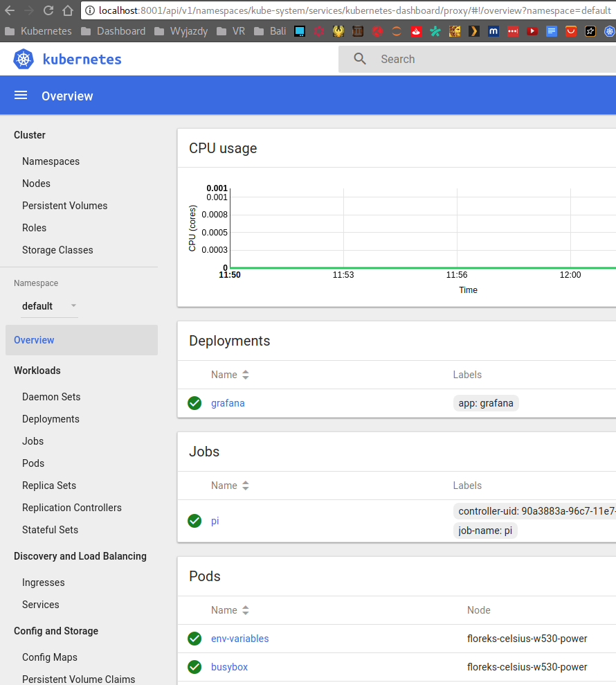Sort Jobs by Name column
616x685 pixels.
click(230, 486)
